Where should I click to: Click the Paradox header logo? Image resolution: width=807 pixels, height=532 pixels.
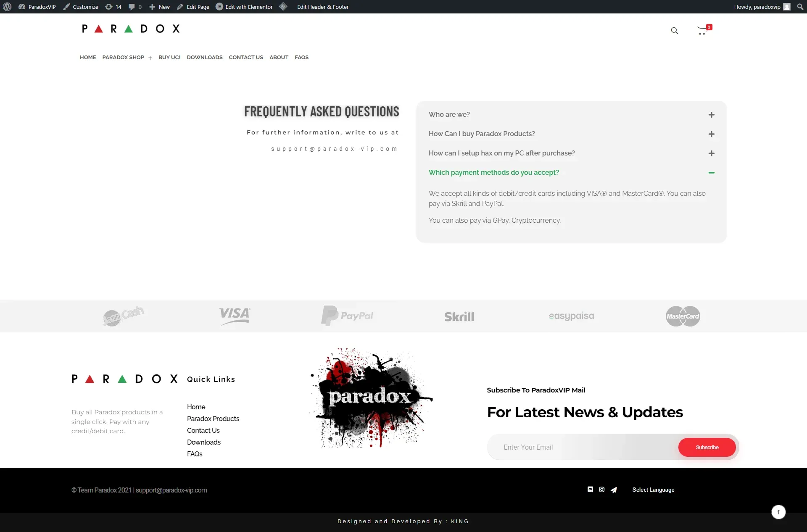coord(131,29)
